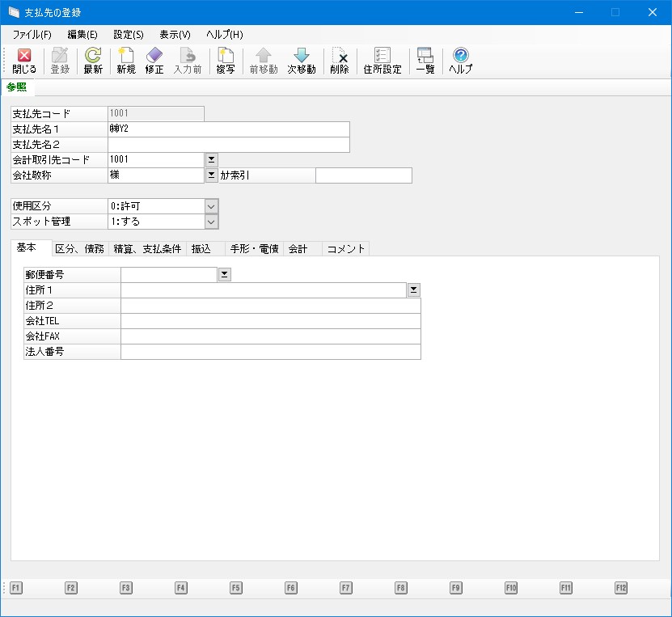The image size is (672, 617).
Task: Refresh with the 最新 toolbar icon
Action: [x=93, y=61]
